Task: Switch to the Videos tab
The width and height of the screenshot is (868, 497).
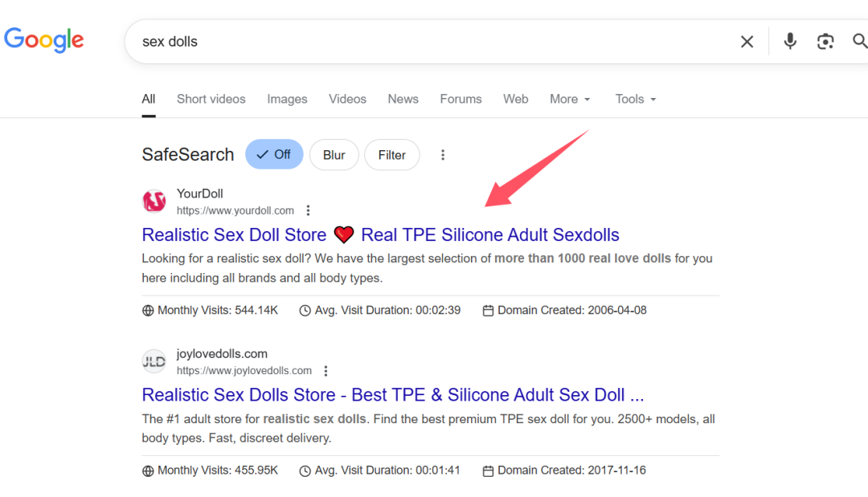Action: point(347,99)
